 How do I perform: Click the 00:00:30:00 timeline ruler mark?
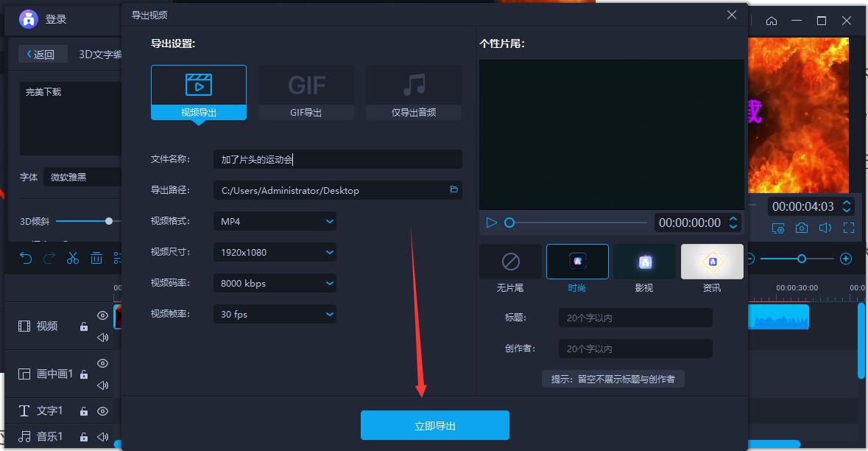coord(797,287)
